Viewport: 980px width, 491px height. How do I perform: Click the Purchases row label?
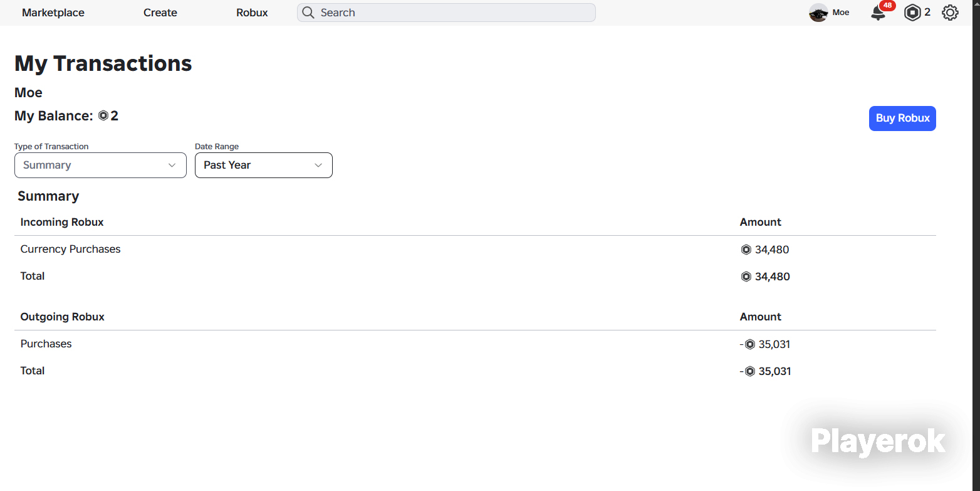tap(46, 344)
